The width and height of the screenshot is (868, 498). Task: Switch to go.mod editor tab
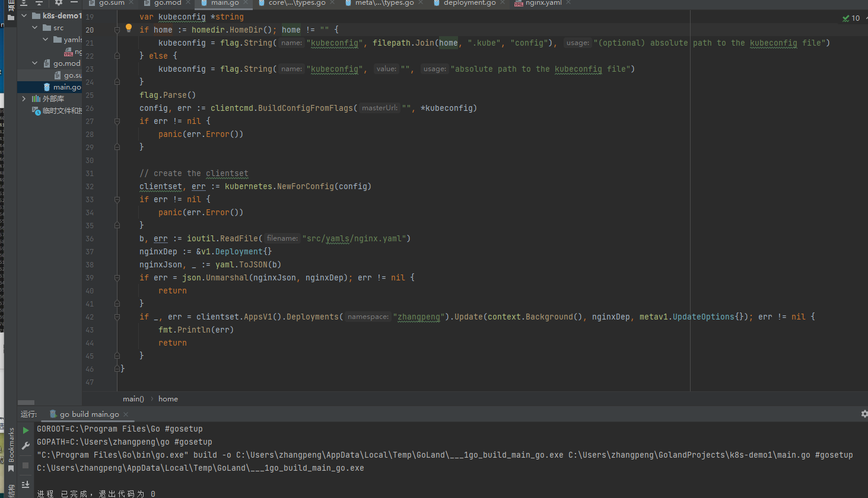click(x=167, y=3)
